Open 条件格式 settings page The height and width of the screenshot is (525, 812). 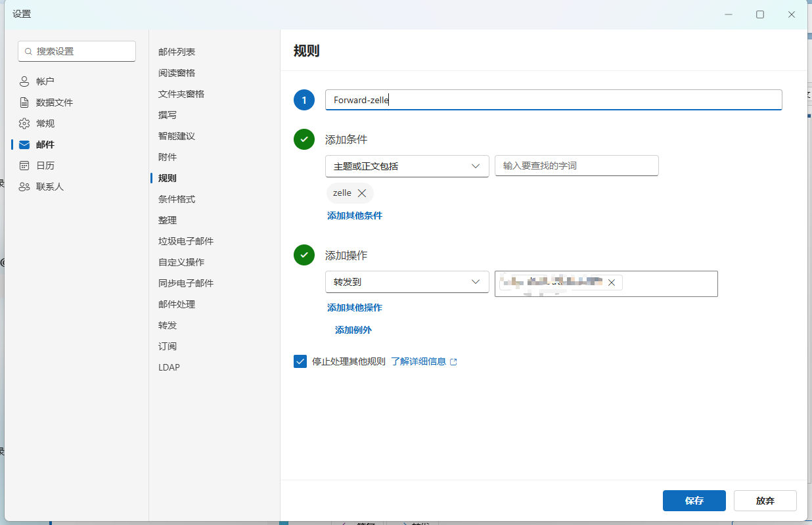coord(177,199)
